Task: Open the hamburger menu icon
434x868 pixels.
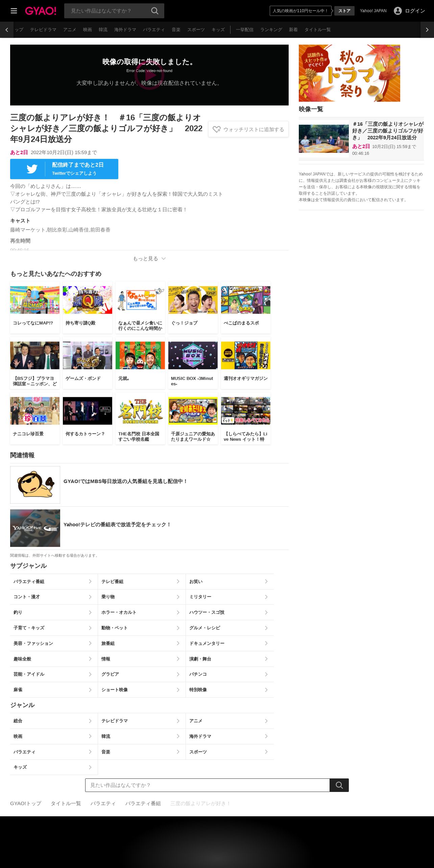Action: pos(14,11)
